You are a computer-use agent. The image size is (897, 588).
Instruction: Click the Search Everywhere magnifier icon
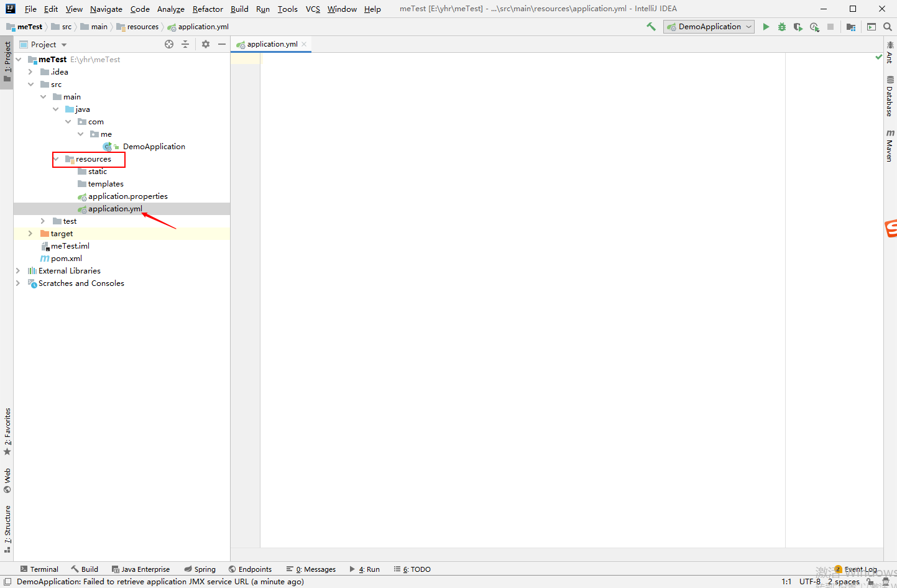888,27
